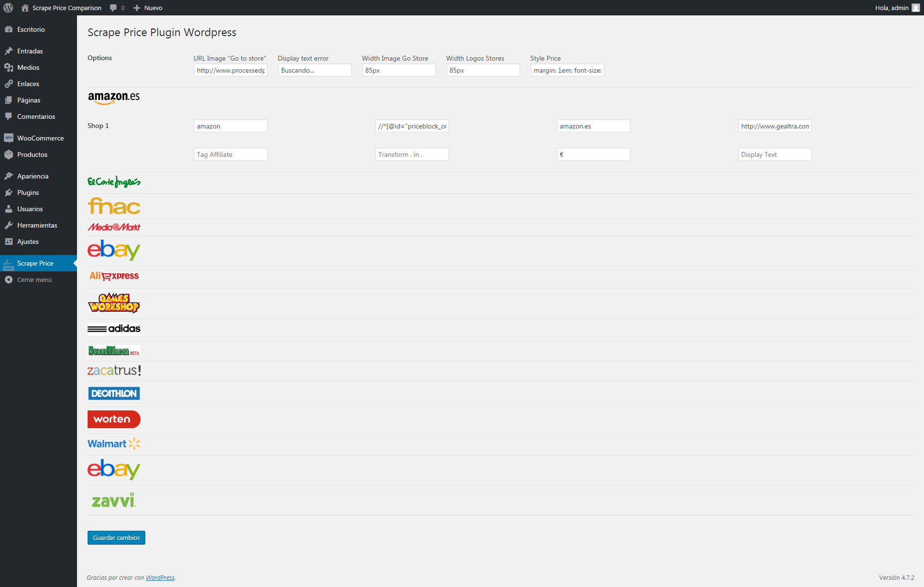The image size is (924, 587).
Task: Click the Tag Affiliate input field
Action: pyautogui.click(x=231, y=154)
